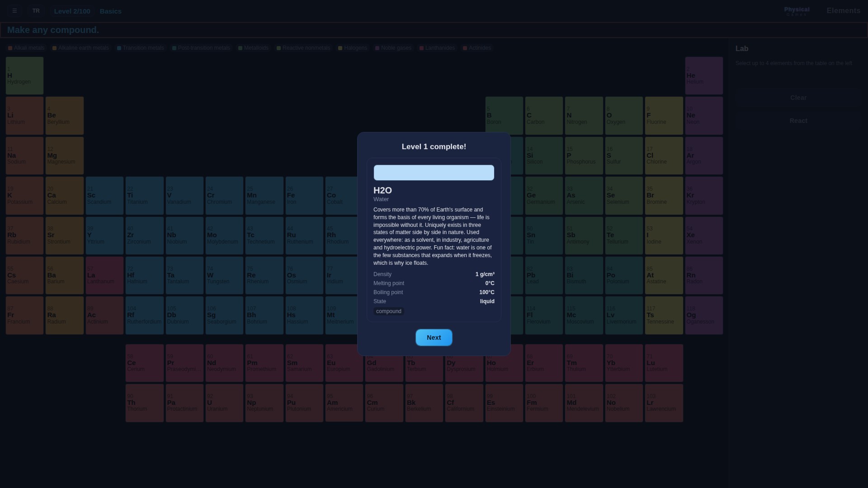Screen dimensions: 868x488
Task: Pick the Lanthanum element tile
Action: click(104, 275)
